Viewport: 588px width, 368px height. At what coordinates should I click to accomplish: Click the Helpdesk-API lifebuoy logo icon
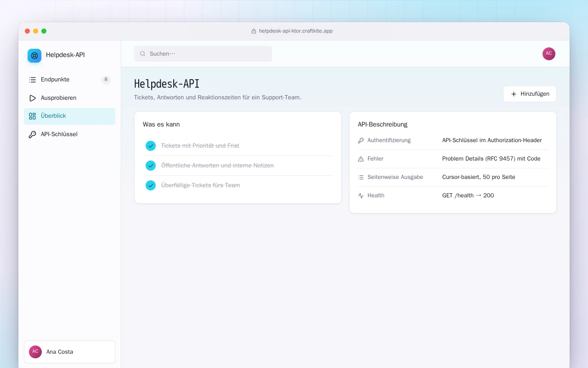34,56
